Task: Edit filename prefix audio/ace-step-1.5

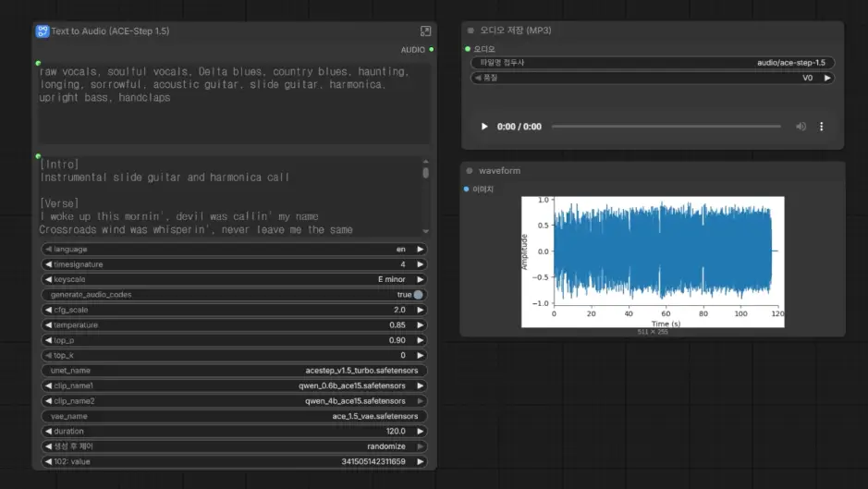Action: [x=652, y=63]
